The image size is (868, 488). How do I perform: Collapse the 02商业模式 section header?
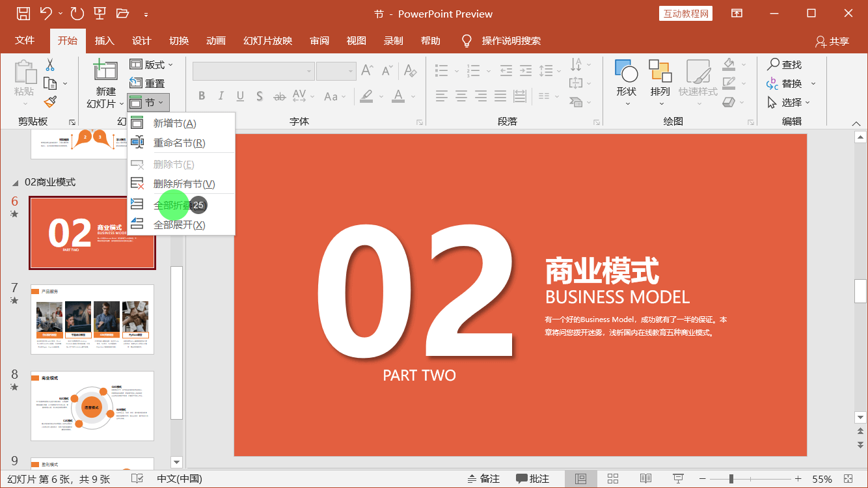point(16,182)
